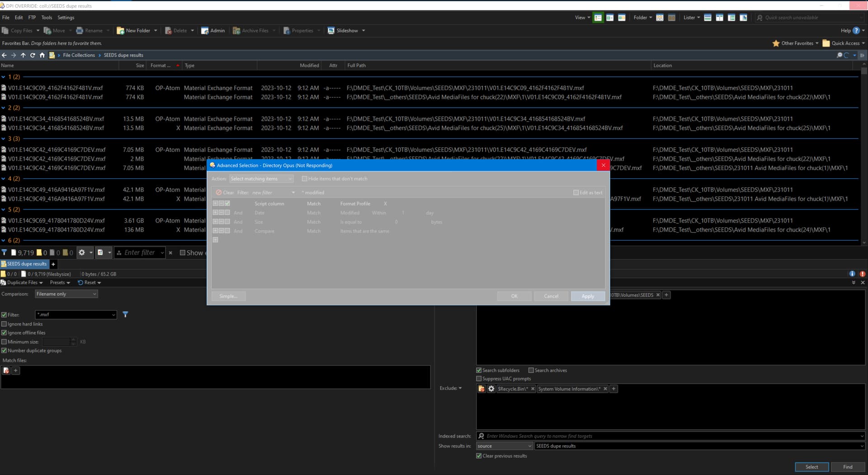Toggle the Search archives checkbox
868x475 pixels.
(531, 370)
